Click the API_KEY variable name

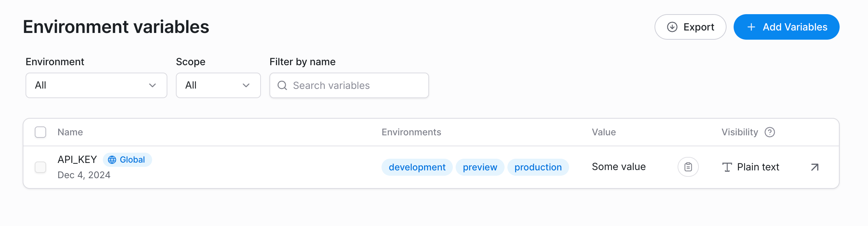77,159
